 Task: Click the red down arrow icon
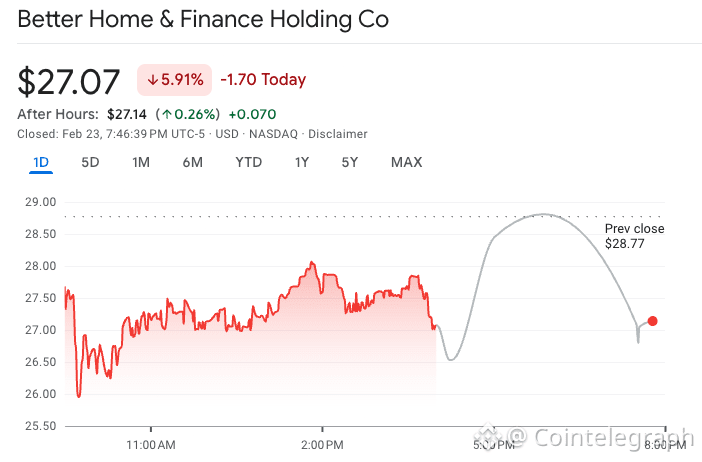point(153,80)
